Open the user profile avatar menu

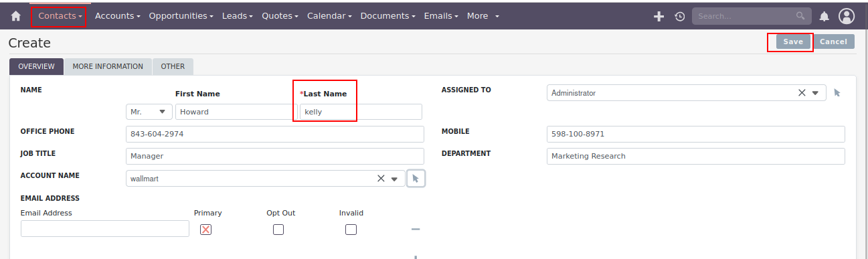(x=847, y=16)
